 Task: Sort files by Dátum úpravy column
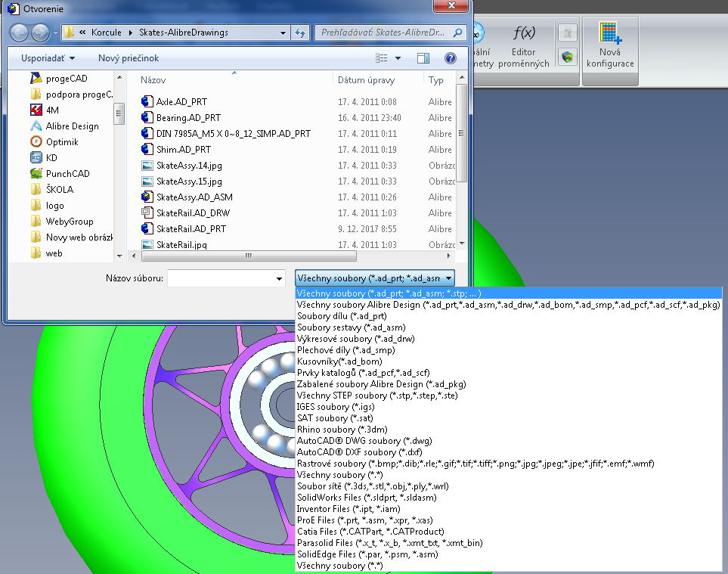point(367,80)
